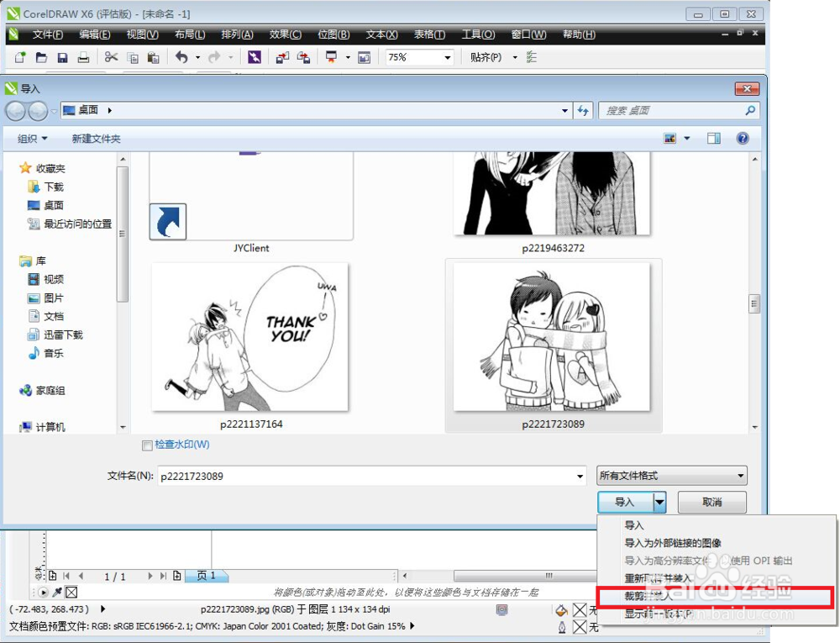840x643 pixels.
Task: Create a new document using the toolbar icon
Action: coord(19,57)
